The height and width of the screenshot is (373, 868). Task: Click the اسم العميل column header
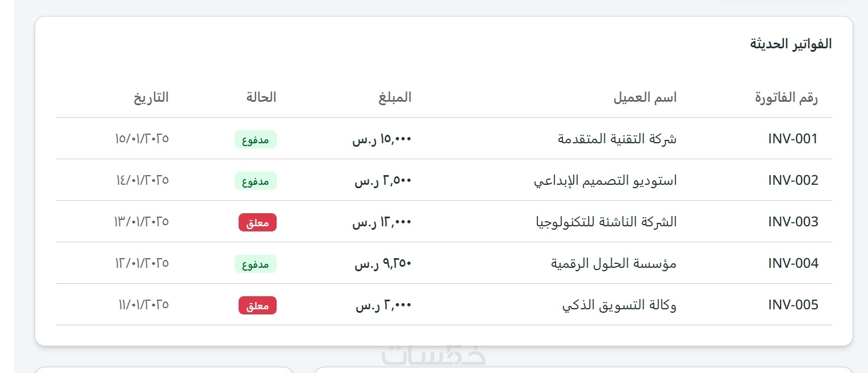[645, 97]
